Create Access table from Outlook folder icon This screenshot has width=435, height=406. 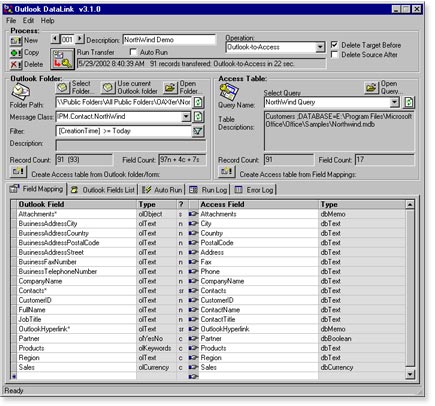18,172
